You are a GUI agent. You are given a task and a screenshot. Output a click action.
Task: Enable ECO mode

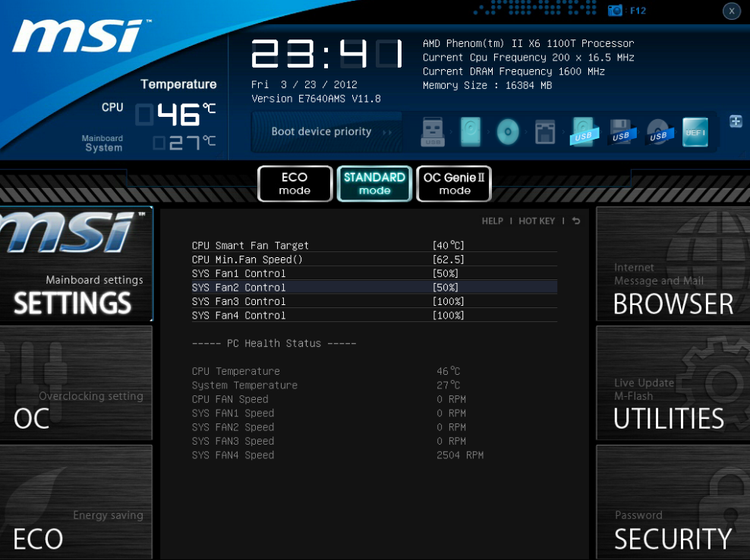(x=295, y=184)
